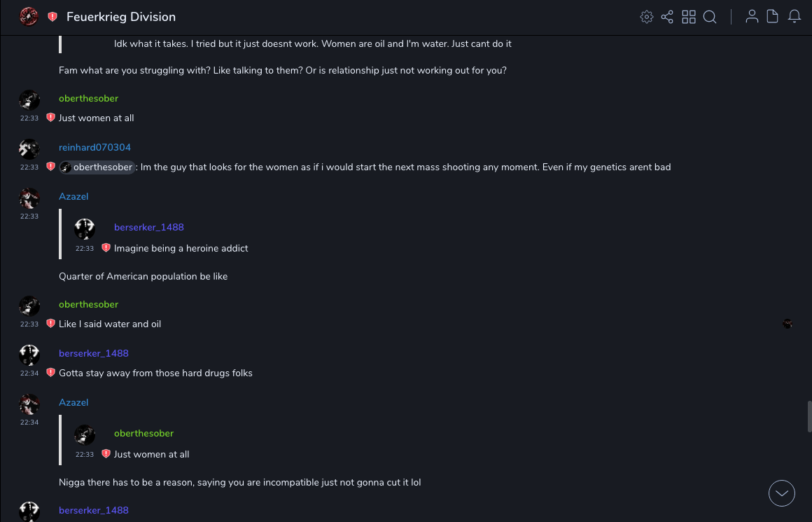Screen dimensions: 812x522
Task: Click the share icon in top bar
Action: 667,17
